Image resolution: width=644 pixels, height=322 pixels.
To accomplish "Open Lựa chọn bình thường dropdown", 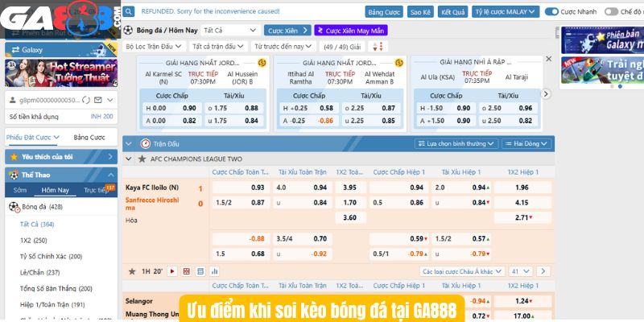I will pyautogui.click(x=456, y=144).
